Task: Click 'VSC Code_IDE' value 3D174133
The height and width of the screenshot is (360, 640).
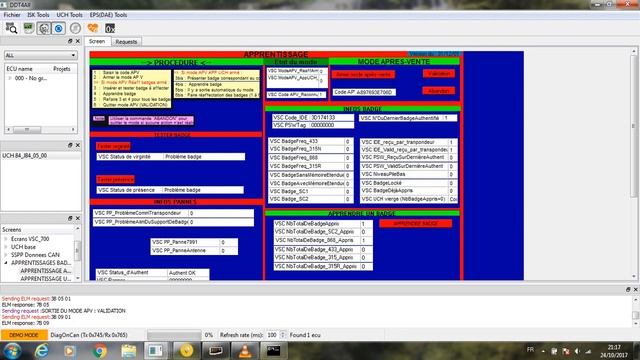Action: pos(331,118)
